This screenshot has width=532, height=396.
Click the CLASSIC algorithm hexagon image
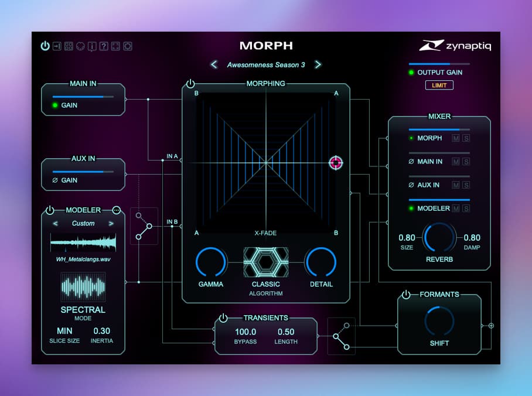pos(266,262)
